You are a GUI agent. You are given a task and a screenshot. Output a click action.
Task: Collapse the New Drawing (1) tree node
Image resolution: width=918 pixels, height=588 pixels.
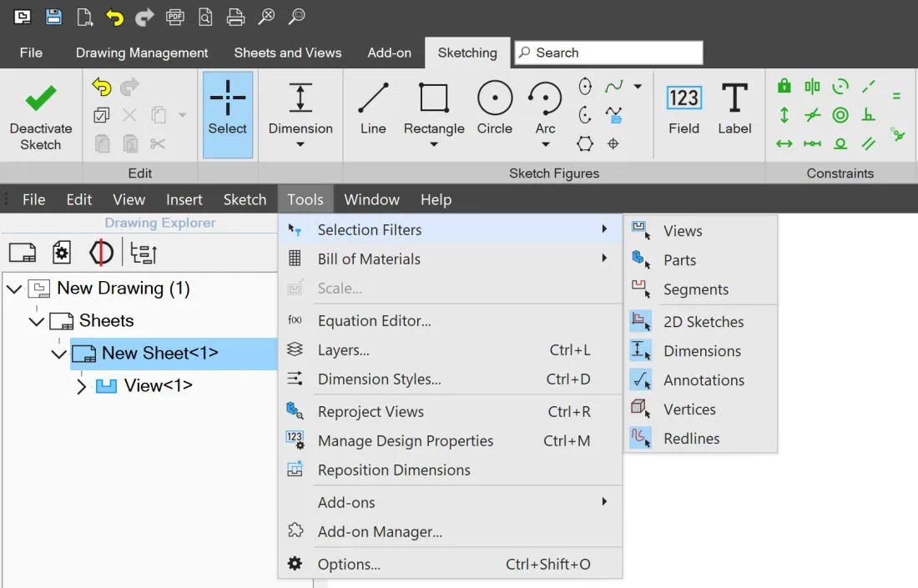coord(14,289)
